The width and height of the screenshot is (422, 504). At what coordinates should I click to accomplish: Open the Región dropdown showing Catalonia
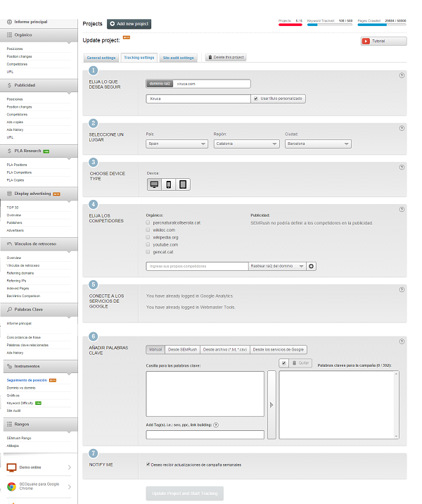[x=246, y=144]
